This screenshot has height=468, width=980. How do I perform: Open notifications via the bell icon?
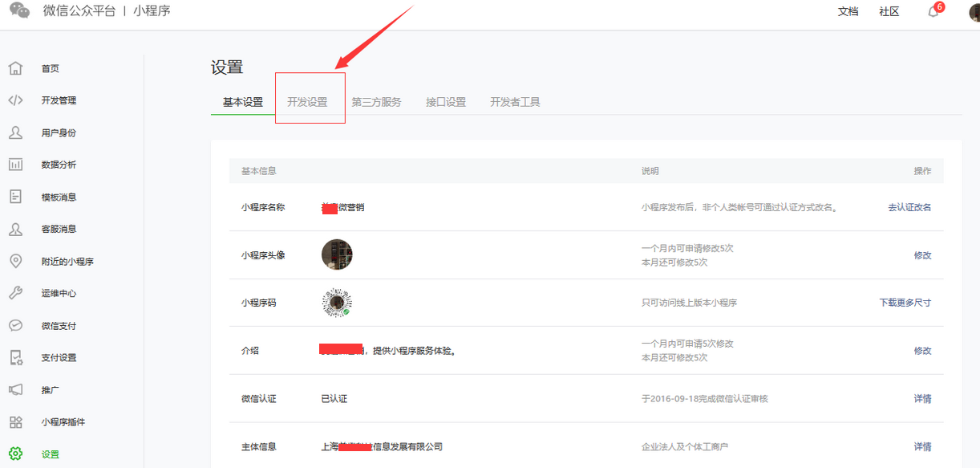tap(933, 11)
